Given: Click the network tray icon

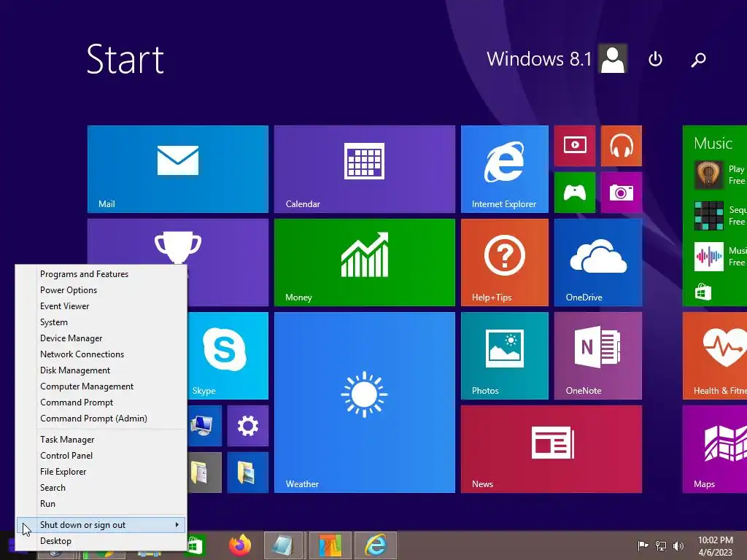Looking at the screenshot, I should click(x=661, y=546).
